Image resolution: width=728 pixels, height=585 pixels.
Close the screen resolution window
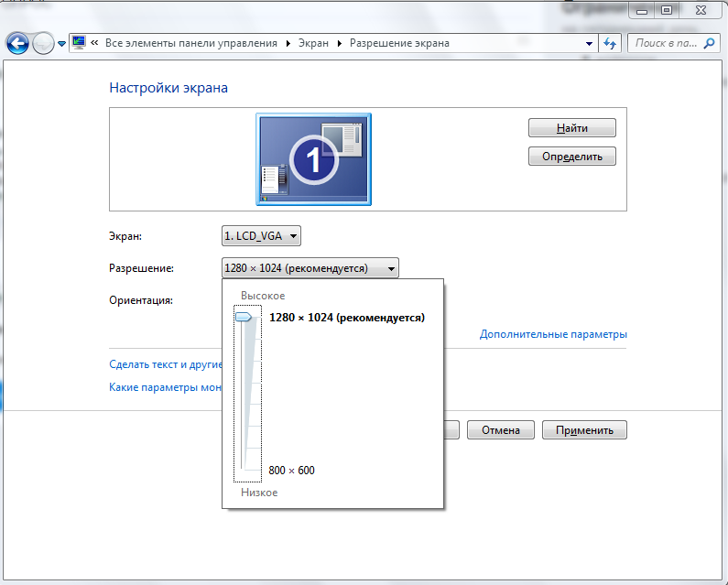click(x=701, y=10)
